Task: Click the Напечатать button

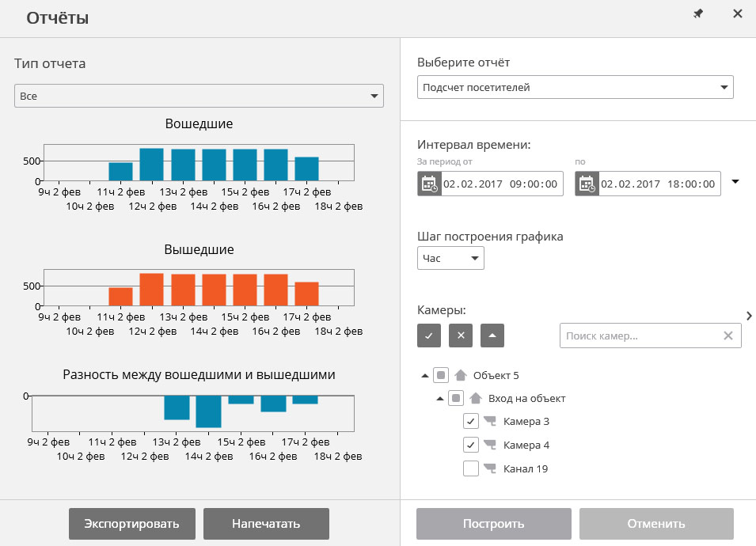Action: pyautogui.click(x=266, y=524)
